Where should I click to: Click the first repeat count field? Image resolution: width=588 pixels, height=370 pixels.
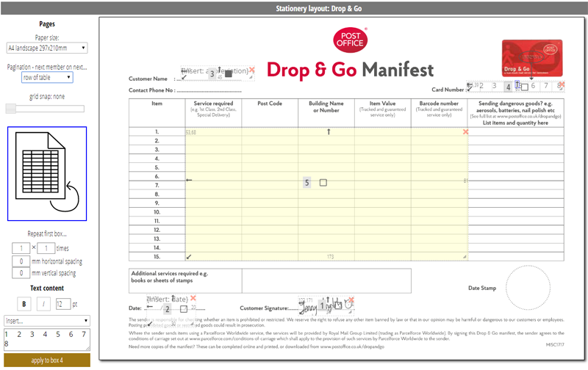click(x=21, y=248)
